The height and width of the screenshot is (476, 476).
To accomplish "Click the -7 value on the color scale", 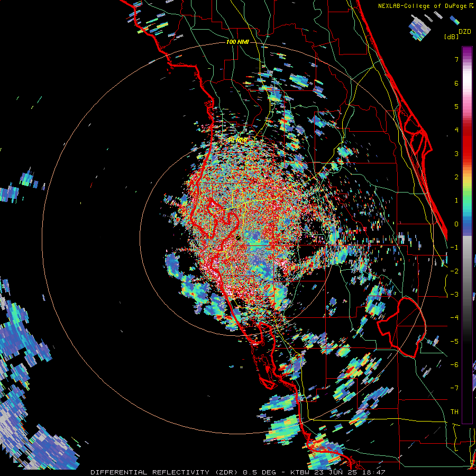I will 454,388.
